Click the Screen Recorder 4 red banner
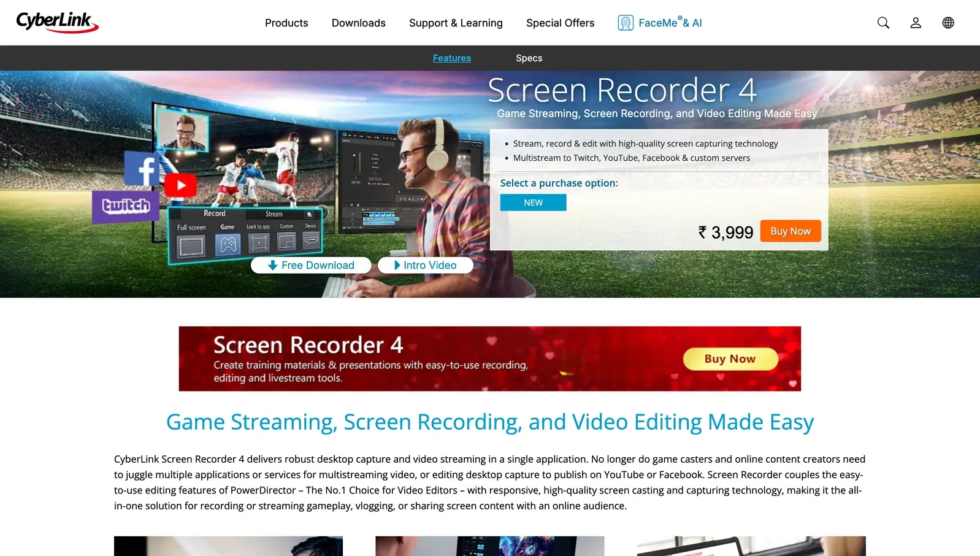The width and height of the screenshot is (980, 556). [x=490, y=358]
